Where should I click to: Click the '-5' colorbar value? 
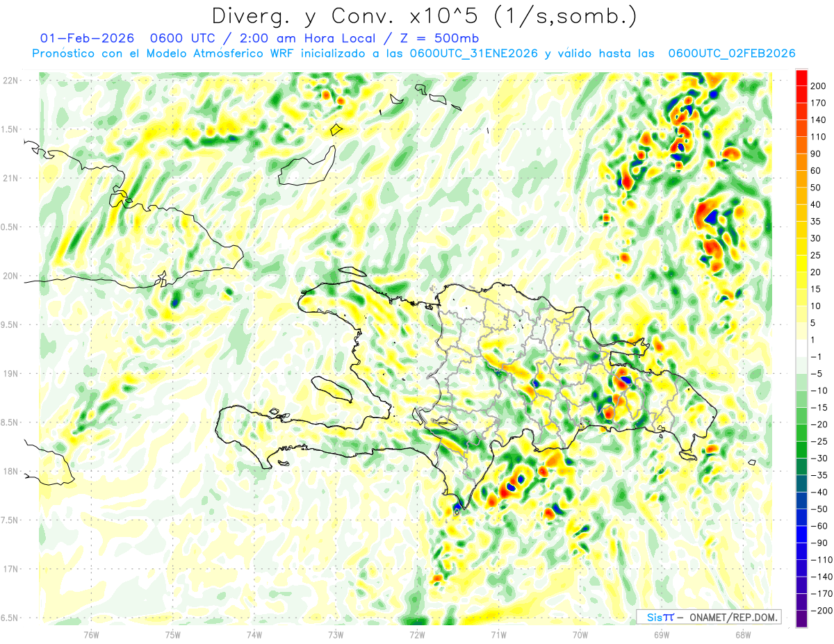click(818, 374)
